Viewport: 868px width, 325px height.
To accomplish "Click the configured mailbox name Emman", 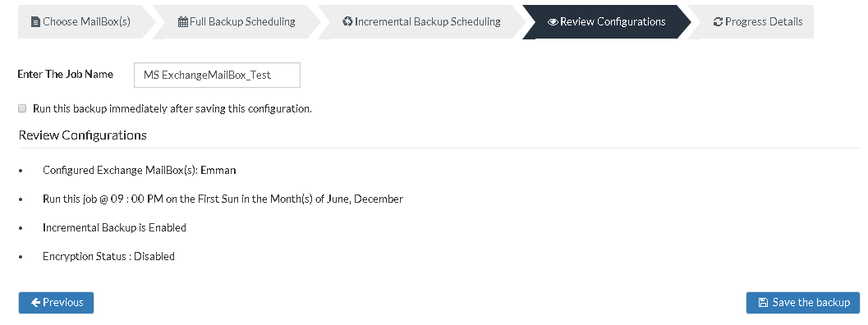I will point(218,170).
